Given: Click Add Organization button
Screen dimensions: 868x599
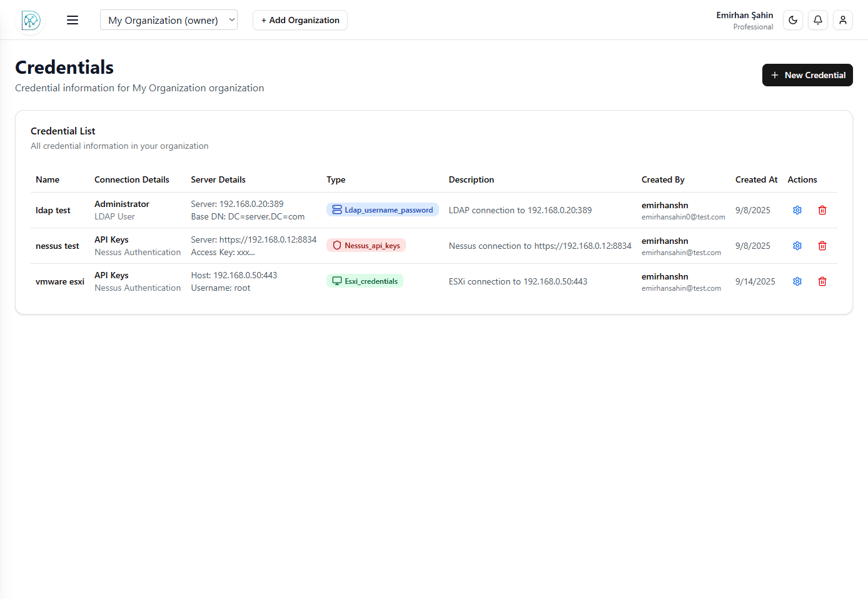Looking at the screenshot, I should coord(300,20).
